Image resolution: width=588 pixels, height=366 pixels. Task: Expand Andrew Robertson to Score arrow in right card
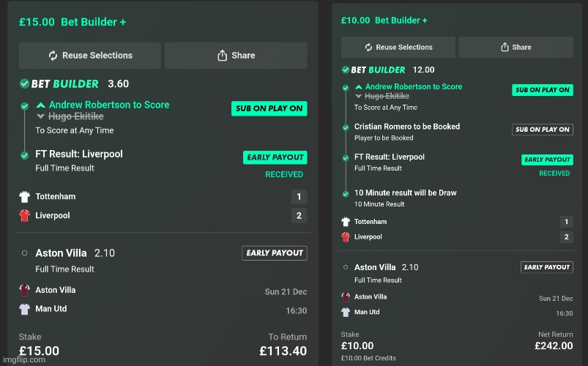(359, 87)
